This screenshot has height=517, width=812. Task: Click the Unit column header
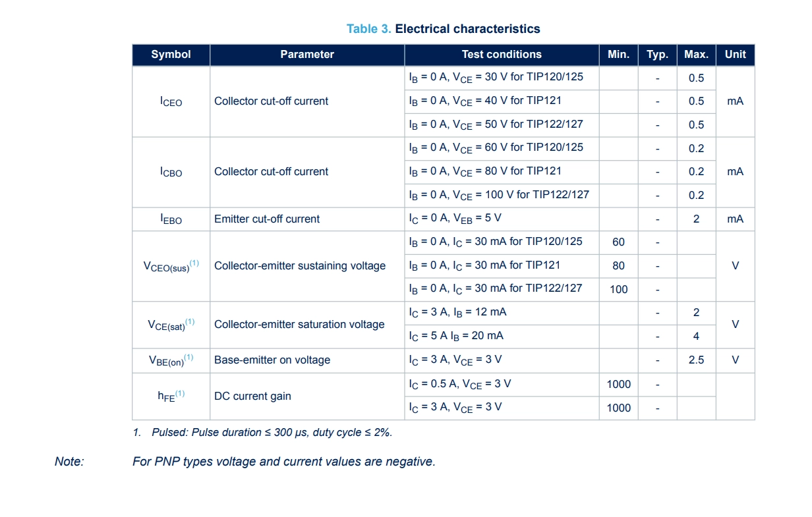pyautogui.click(x=736, y=55)
